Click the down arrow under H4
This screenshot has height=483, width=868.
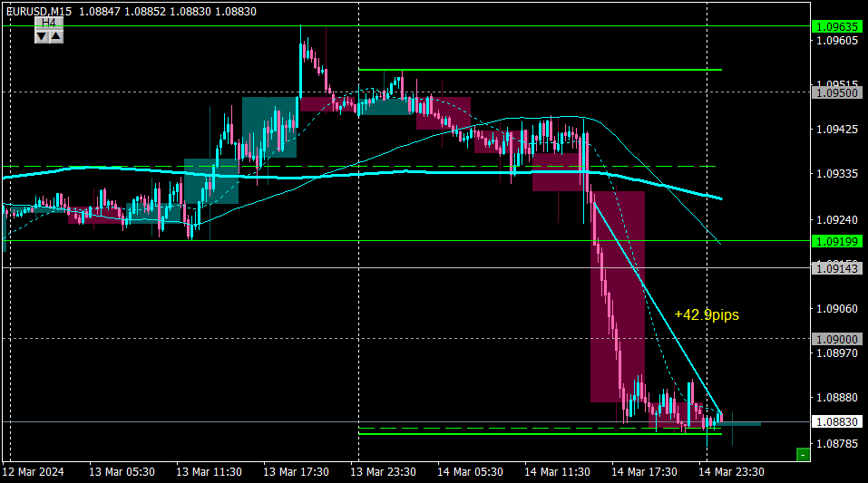(x=42, y=36)
